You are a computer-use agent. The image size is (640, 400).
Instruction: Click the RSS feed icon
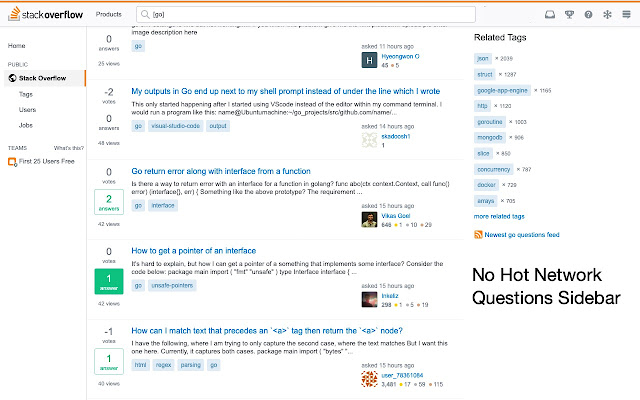478,234
